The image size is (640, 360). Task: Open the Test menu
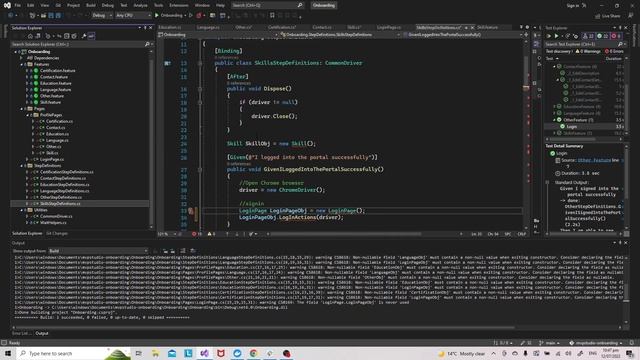124,5
